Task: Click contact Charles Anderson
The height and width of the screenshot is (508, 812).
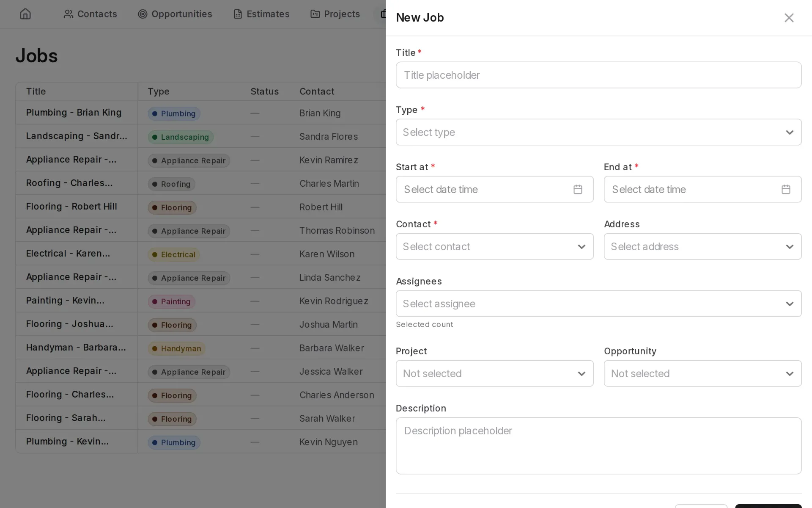Action: pos(337,395)
